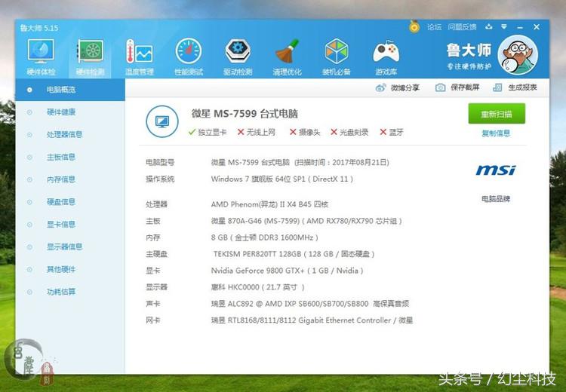Open the 游戏库 gamepad icon
The width and height of the screenshot is (566, 392).
[x=386, y=57]
